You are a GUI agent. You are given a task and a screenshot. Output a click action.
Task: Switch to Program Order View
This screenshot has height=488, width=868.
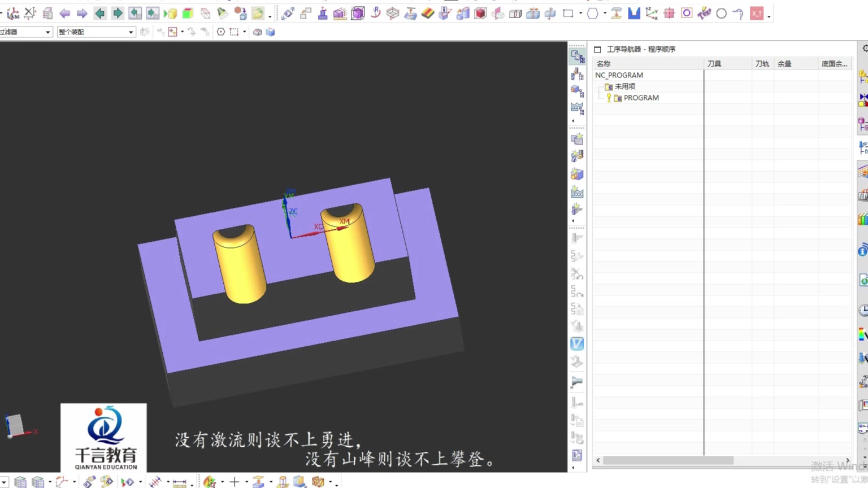[x=577, y=56]
